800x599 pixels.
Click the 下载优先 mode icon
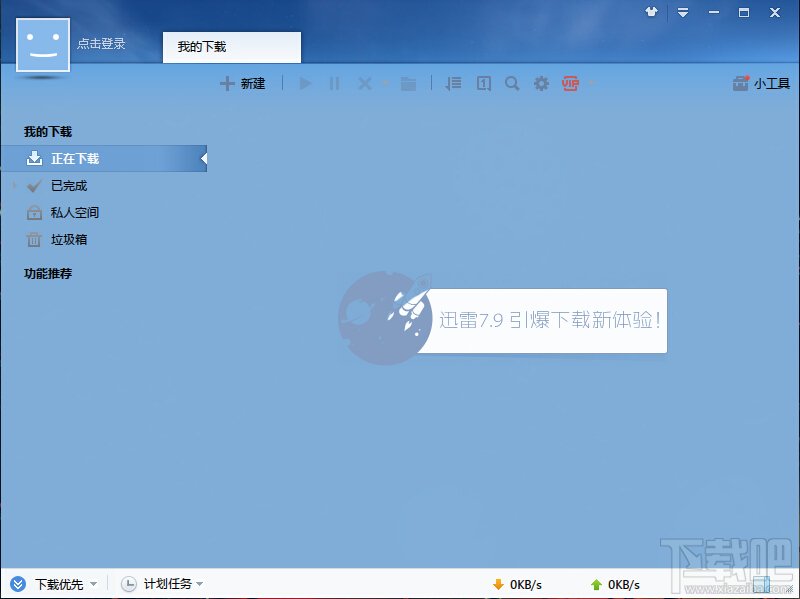pos(18,584)
